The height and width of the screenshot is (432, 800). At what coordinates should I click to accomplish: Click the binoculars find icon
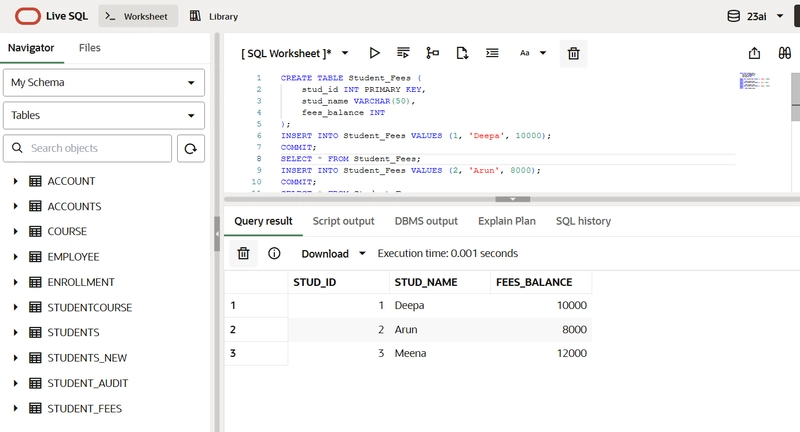pyautogui.click(x=784, y=53)
